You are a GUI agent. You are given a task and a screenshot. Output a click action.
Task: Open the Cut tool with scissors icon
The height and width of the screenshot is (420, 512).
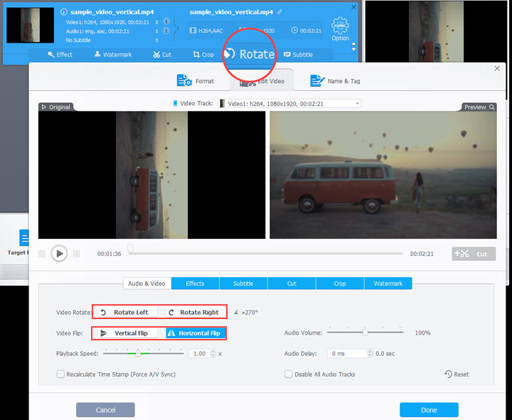pyautogui.click(x=162, y=55)
